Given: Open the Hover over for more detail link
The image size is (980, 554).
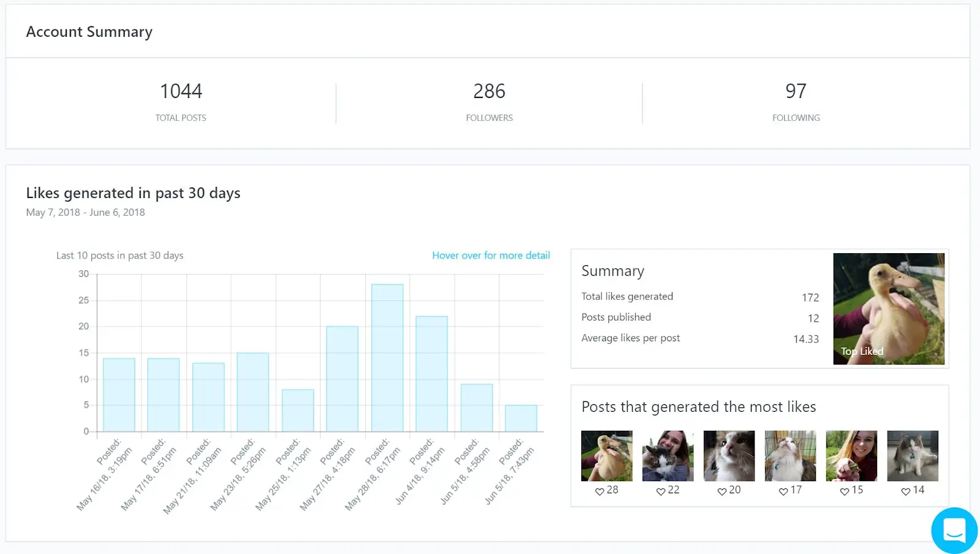Looking at the screenshot, I should 491,255.
